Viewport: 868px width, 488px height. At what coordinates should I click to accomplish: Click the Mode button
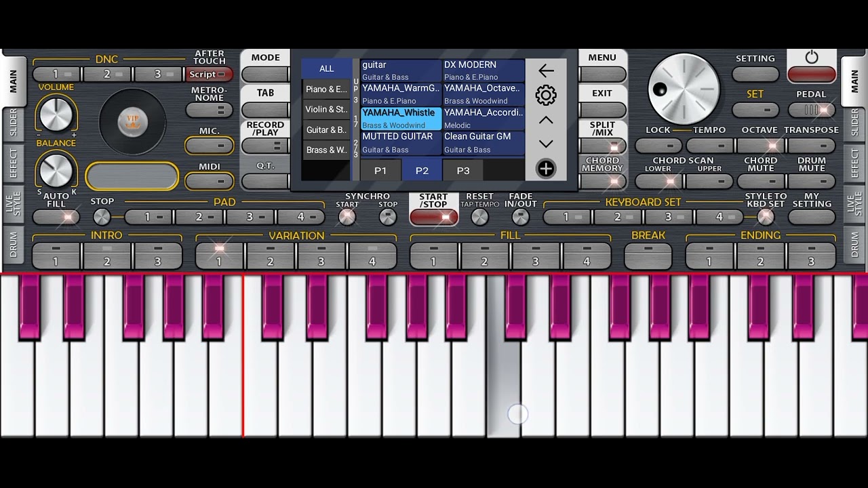tap(265, 75)
